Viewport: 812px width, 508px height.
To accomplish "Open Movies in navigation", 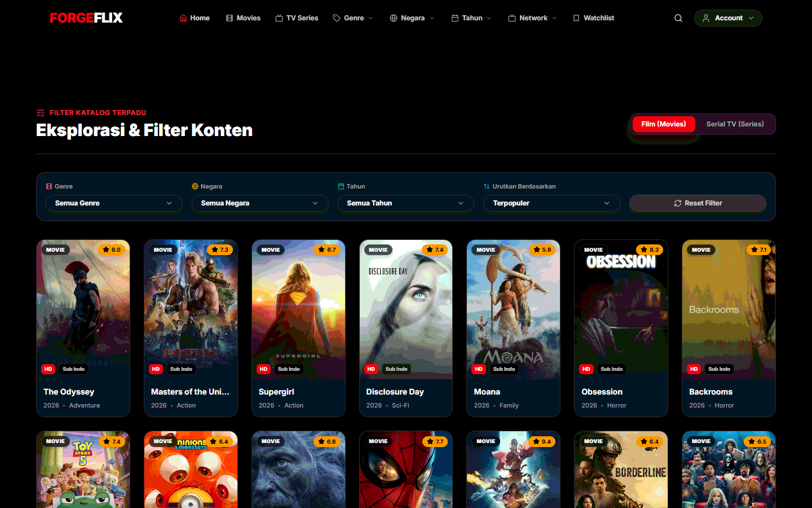I will coord(243,18).
